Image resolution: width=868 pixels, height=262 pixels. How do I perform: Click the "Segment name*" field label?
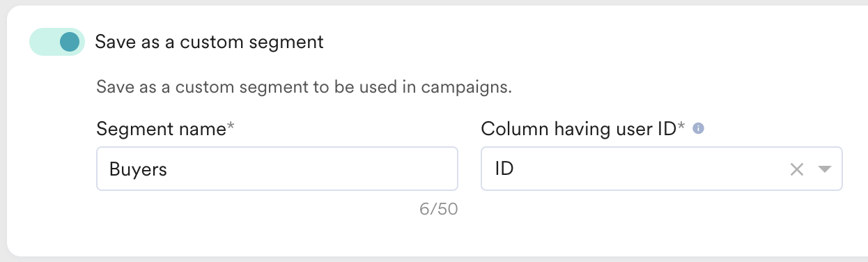[x=166, y=129]
